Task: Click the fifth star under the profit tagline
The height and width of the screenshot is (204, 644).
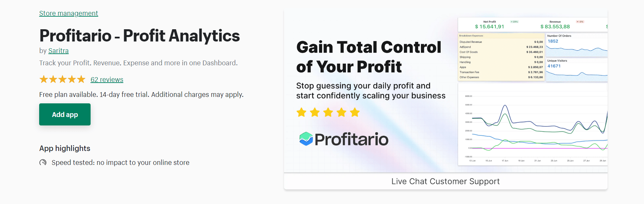Action: 355,112
